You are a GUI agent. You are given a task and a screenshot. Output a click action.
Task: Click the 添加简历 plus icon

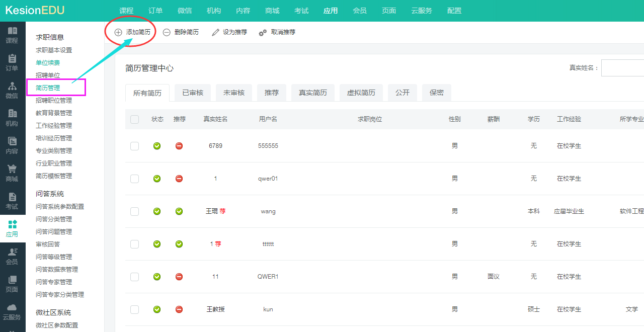tap(118, 32)
